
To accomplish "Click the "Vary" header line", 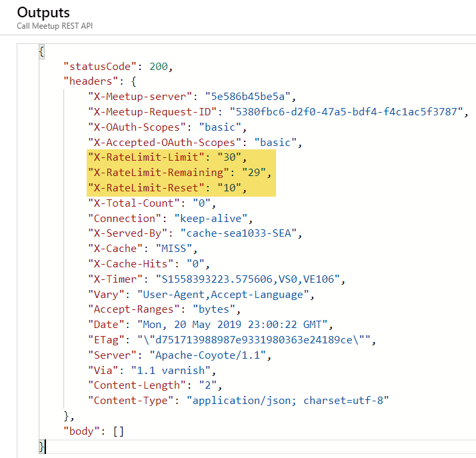I will 201,295.
